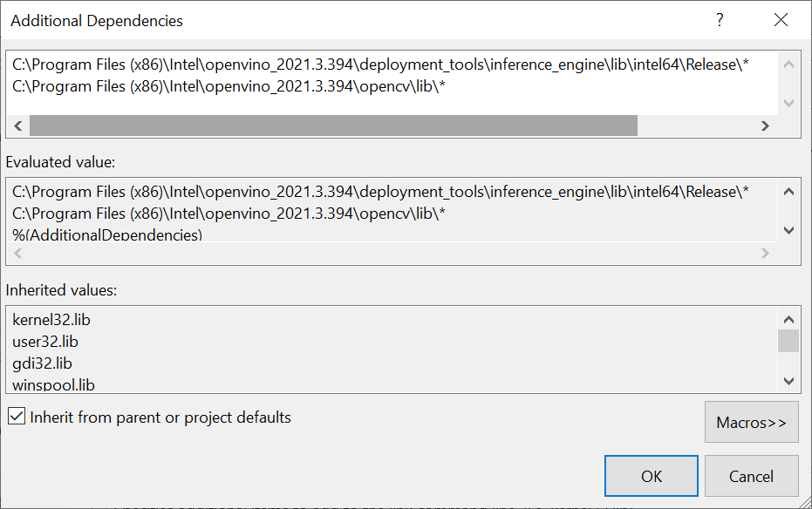The image size is (812, 509).
Task: Click the inference_engine Release path line in edit box
Action: coord(380,65)
